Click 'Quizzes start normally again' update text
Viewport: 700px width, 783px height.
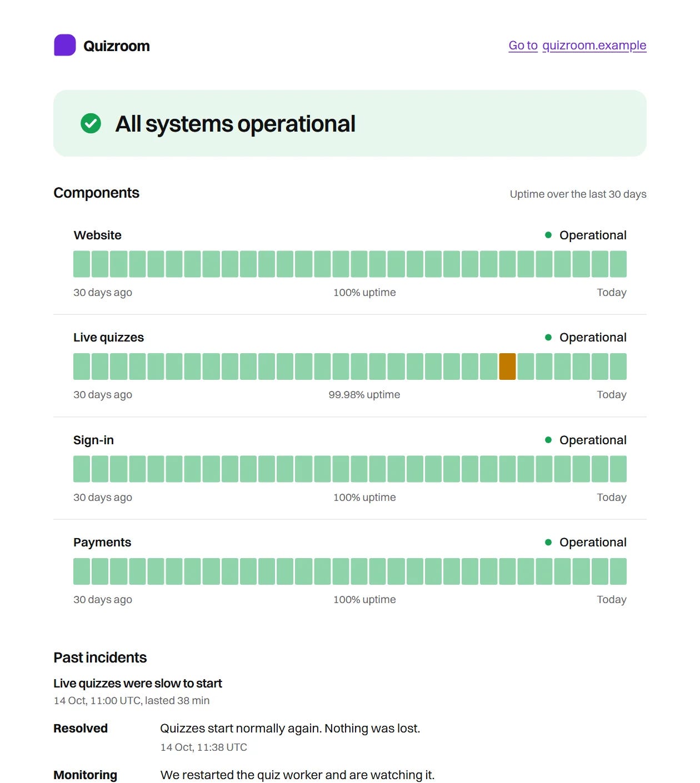coord(290,728)
